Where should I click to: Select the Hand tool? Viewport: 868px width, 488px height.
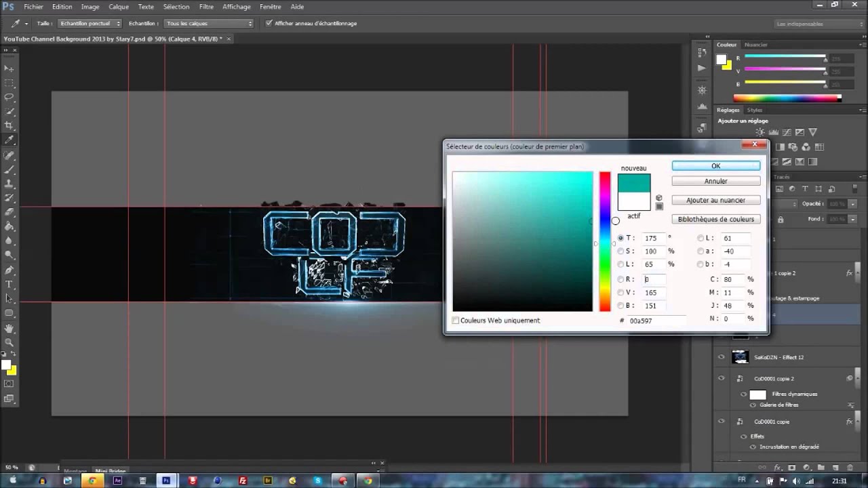coord(9,328)
